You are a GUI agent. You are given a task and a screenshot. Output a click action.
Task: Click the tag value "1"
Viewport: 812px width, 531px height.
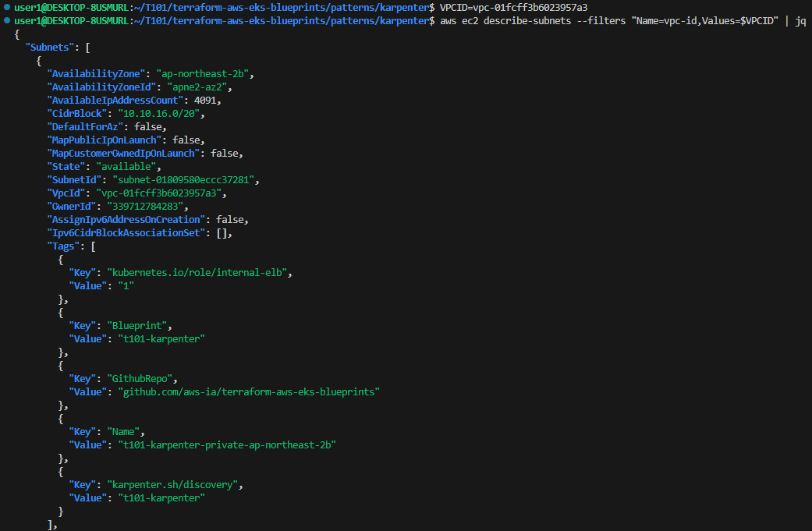click(x=126, y=286)
